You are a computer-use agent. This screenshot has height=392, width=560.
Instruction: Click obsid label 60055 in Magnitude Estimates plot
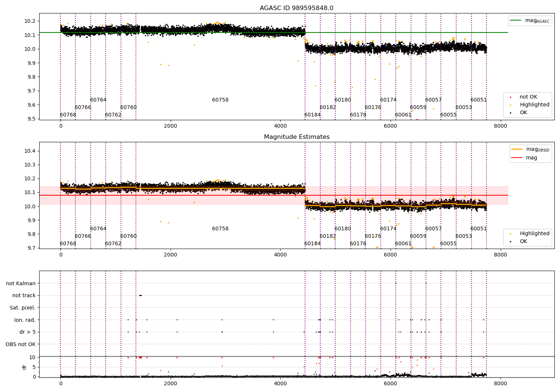click(x=448, y=244)
